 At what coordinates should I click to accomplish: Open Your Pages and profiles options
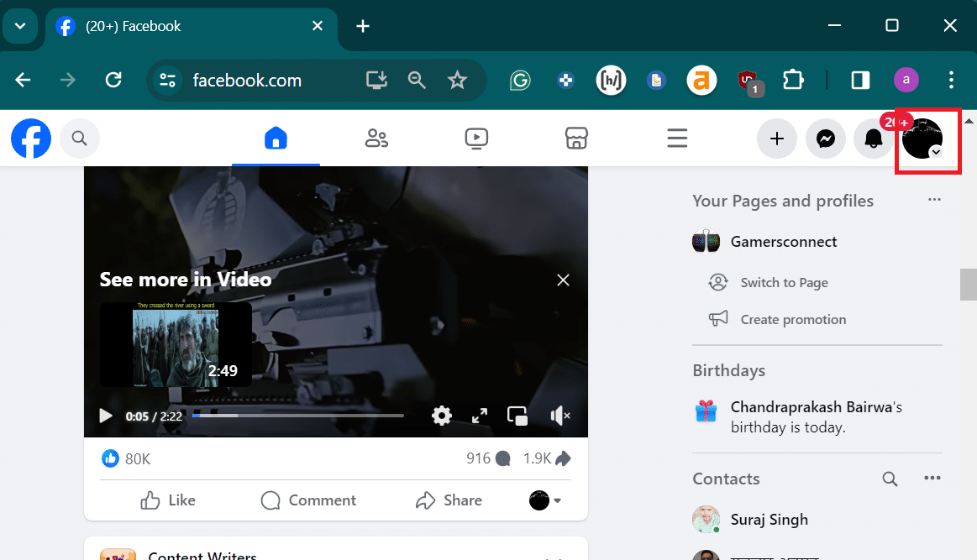pyautogui.click(x=934, y=200)
